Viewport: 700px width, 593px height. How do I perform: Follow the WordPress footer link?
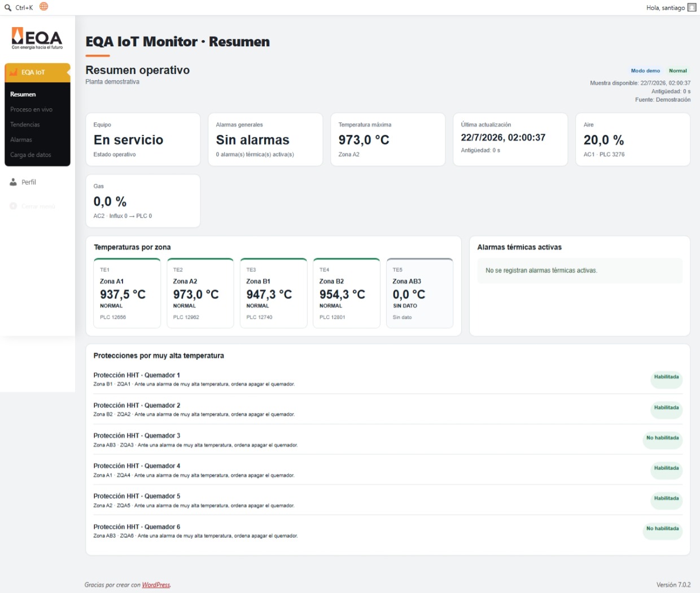coord(156,585)
